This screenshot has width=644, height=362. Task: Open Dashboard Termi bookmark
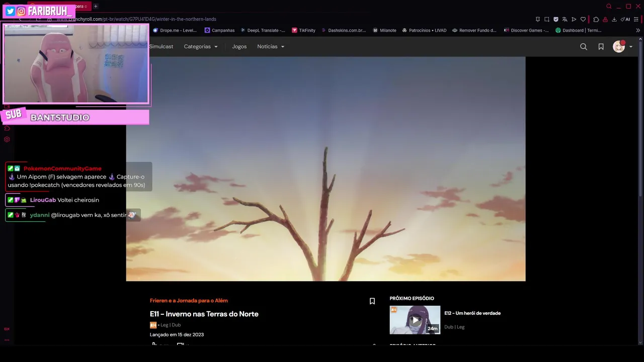[x=578, y=30]
